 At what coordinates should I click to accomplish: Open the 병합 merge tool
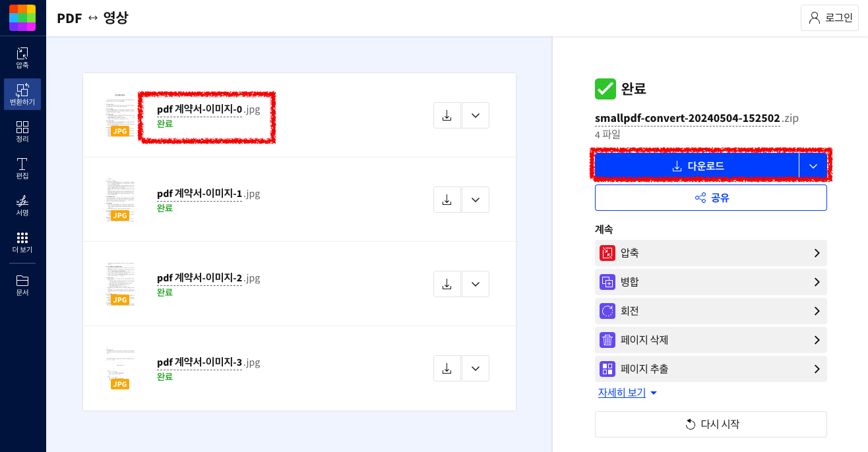click(710, 281)
